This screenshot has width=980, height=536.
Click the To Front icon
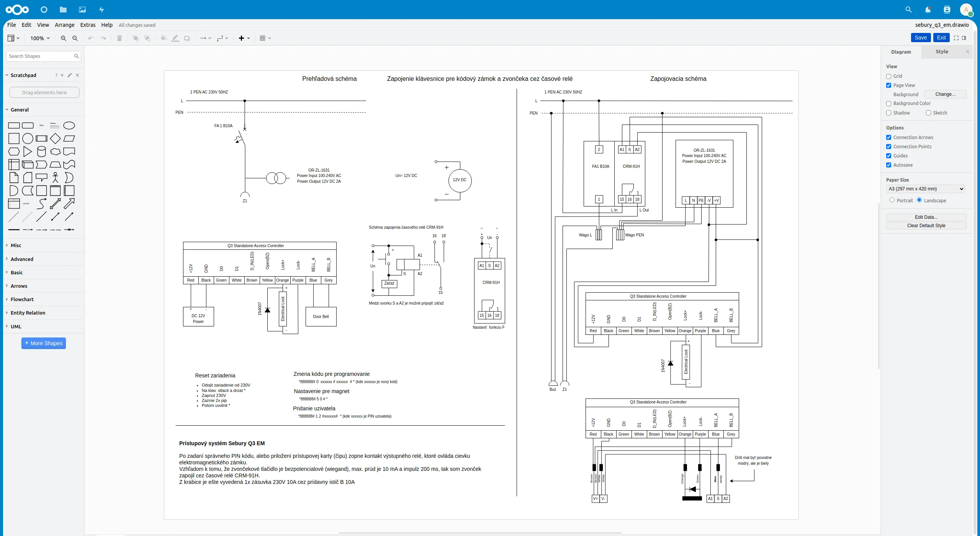136,38
